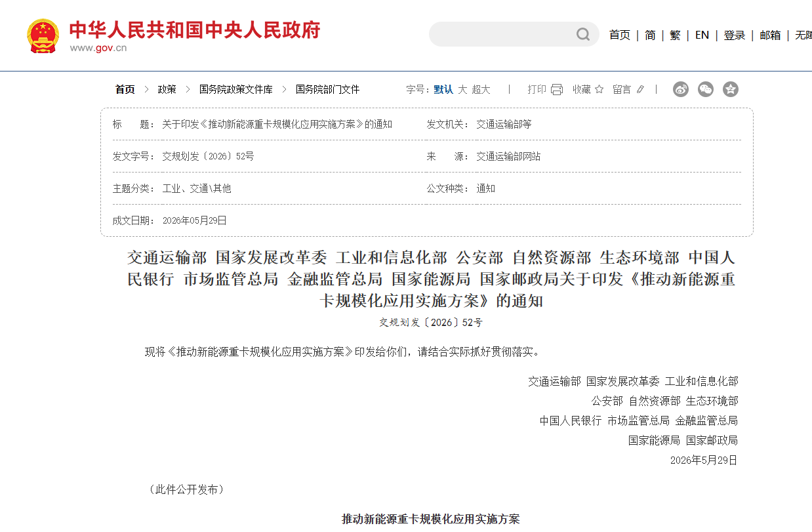812x532 pixels.
Task: Click the date 2026年05月29日 in 成文日期
Action: click(195, 220)
